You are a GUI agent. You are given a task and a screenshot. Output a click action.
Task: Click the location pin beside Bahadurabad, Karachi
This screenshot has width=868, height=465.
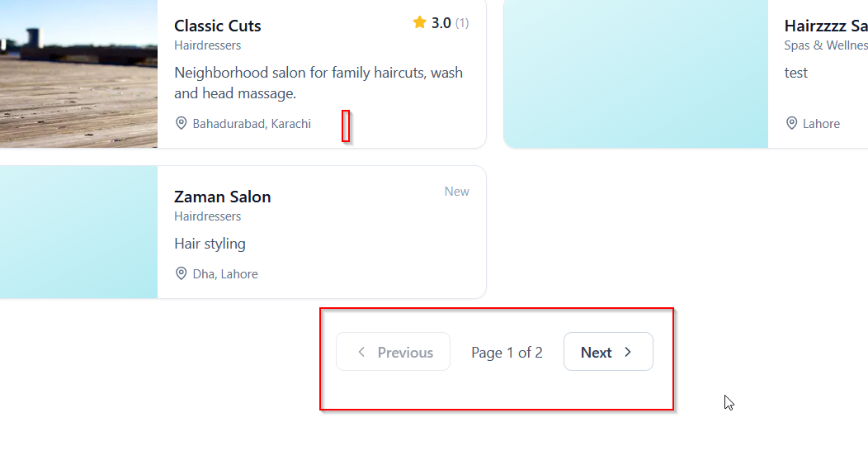point(181,123)
